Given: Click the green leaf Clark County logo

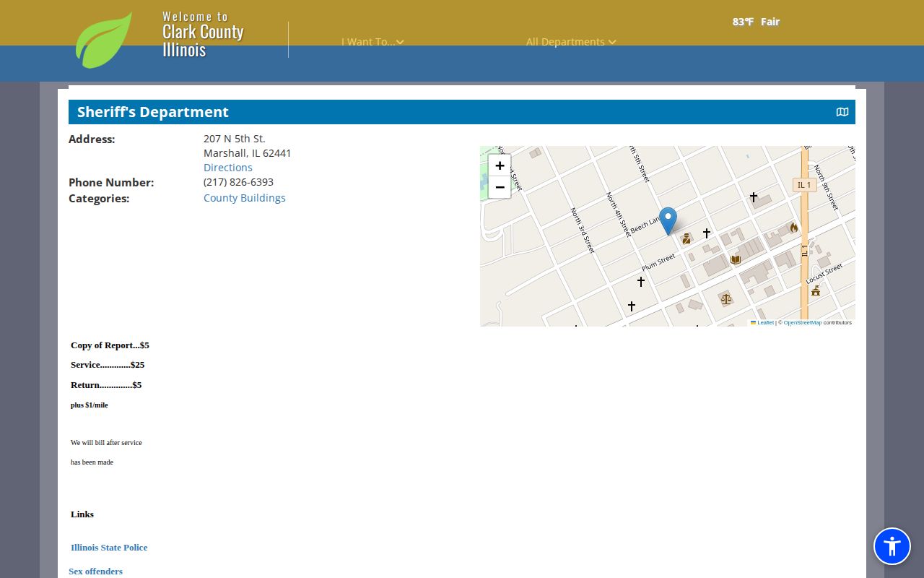Looking at the screenshot, I should click(104, 40).
